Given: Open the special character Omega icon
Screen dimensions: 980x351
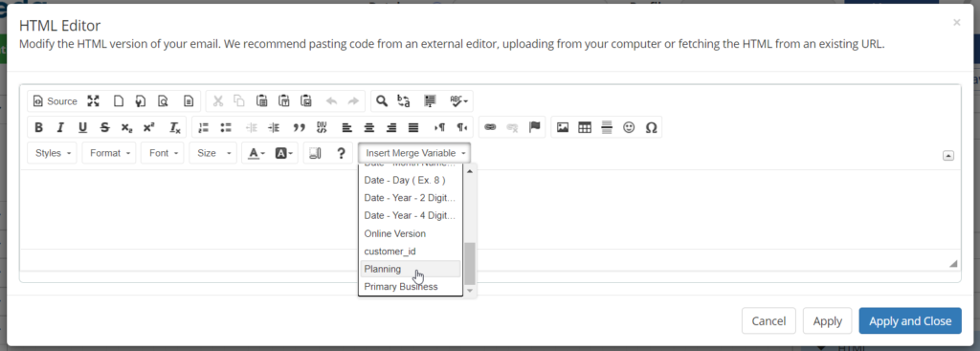Looking at the screenshot, I should click(x=651, y=127).
